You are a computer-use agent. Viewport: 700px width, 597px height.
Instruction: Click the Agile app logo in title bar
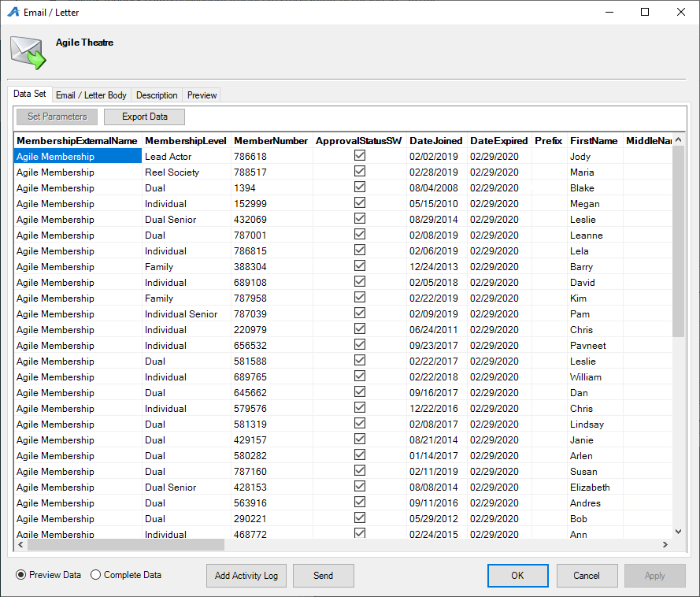coord(13,12)
